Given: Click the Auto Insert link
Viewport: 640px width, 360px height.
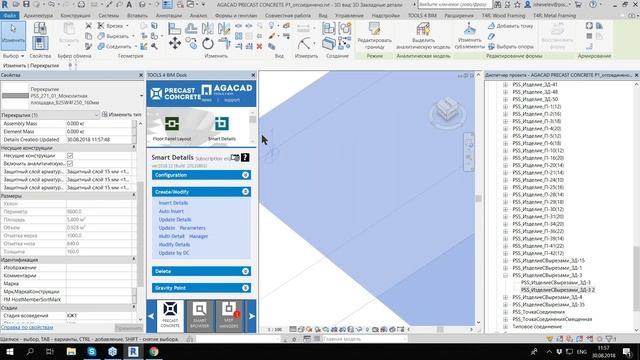Looking at the screenshot, I should 171,211.
